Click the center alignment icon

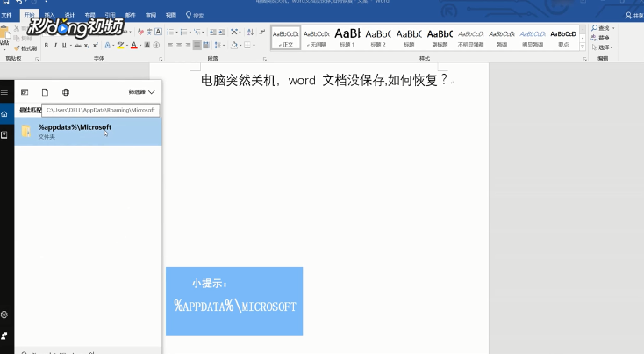coord(179,45)
